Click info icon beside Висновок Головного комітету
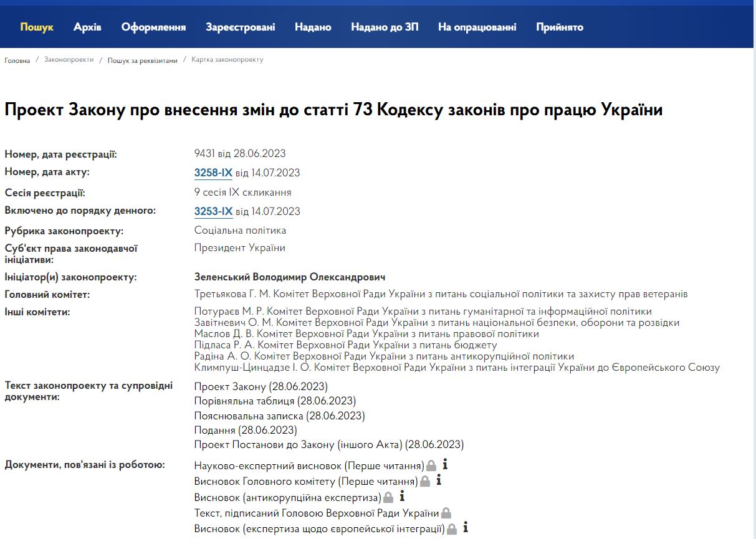This screenshot has width=756, height=539. coord(439,480)
